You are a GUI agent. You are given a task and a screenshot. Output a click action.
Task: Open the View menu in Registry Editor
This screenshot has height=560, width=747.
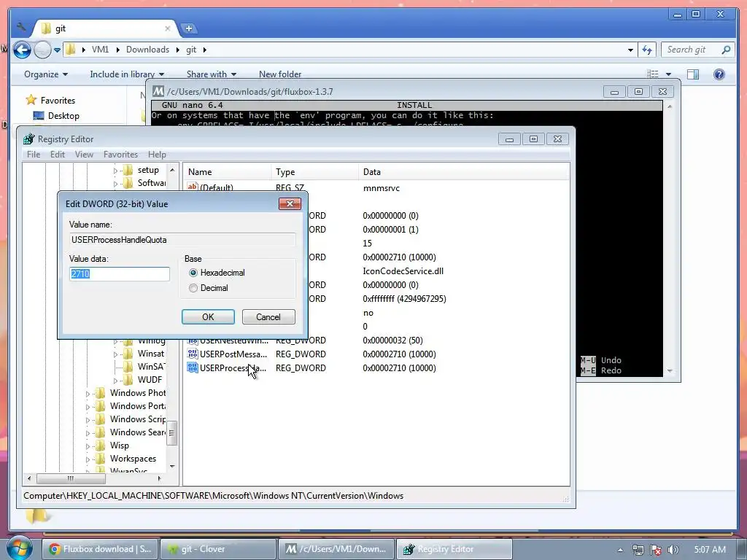click(84, 155)
